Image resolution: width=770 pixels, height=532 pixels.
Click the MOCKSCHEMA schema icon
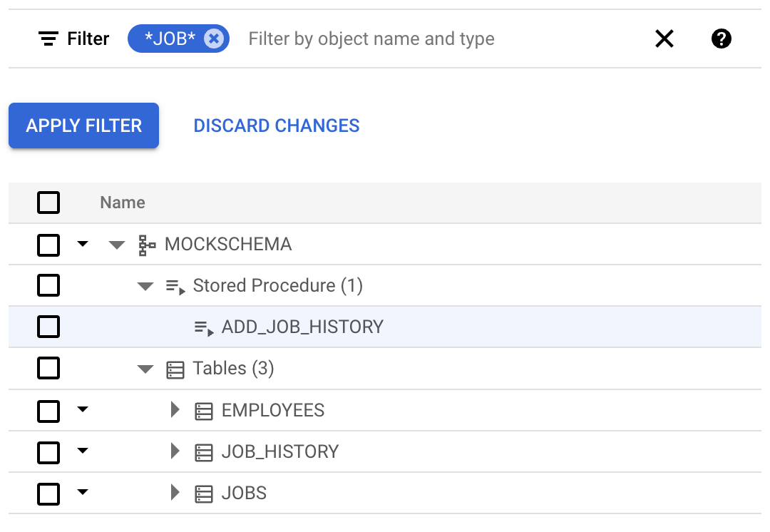point(146,244)
